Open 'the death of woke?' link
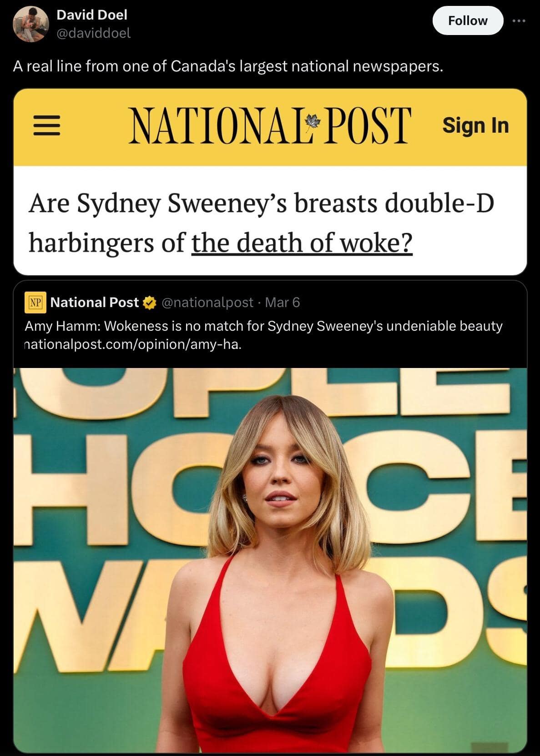Screen dimensions: 540x756 (x=302, y=243)
